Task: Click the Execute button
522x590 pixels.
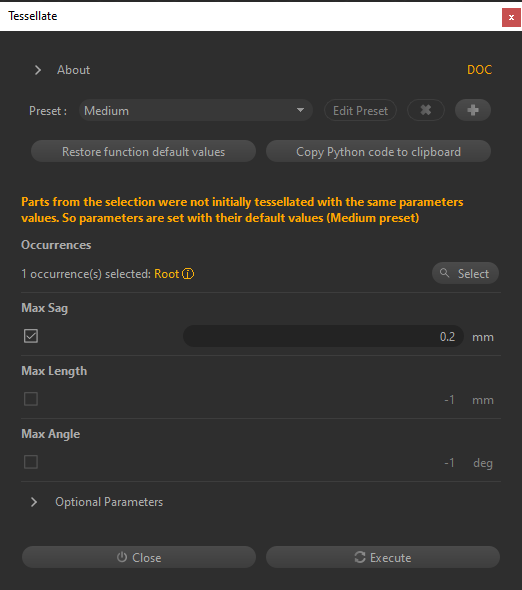Action: tap(383, 557)
